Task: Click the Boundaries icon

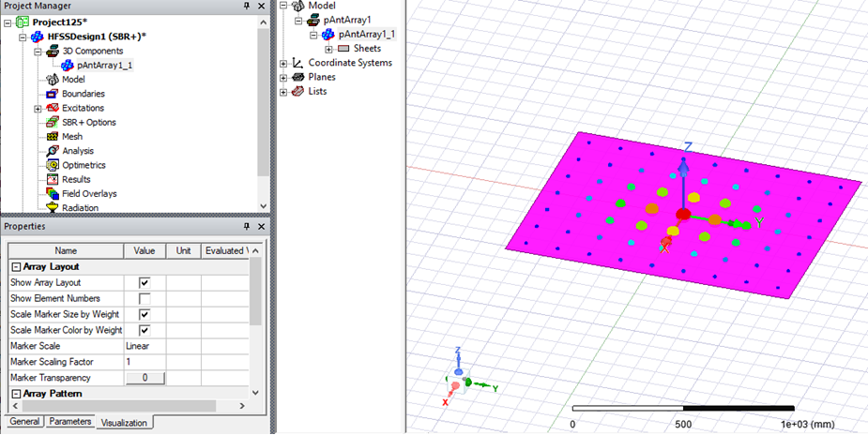Action: (x=53, y=94)
